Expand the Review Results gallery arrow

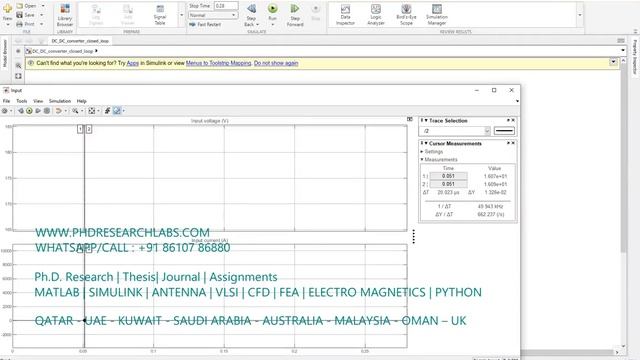(580, 15)
